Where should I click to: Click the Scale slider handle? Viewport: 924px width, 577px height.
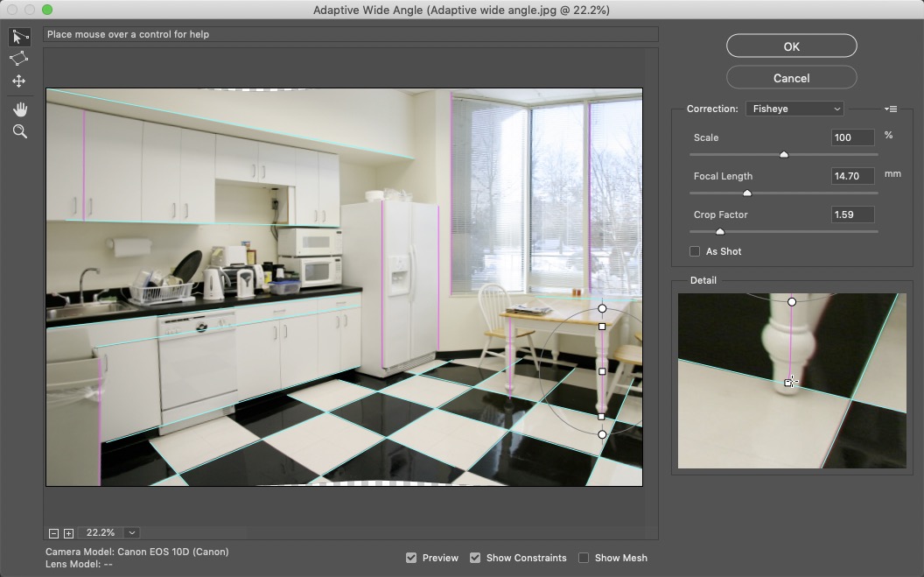(784, 155)
